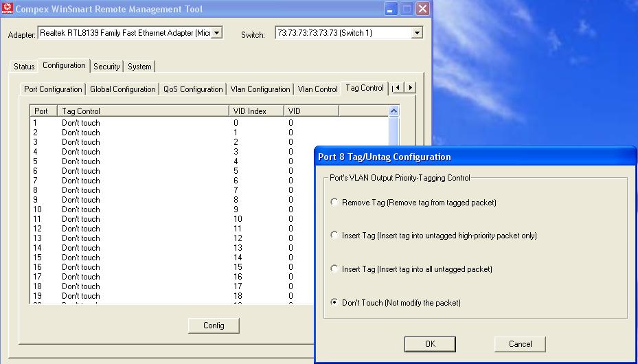This screenshot has height=364, width=638.
Task: Click the Compex app icon in title bar
Action: click(x=8, y=9)
